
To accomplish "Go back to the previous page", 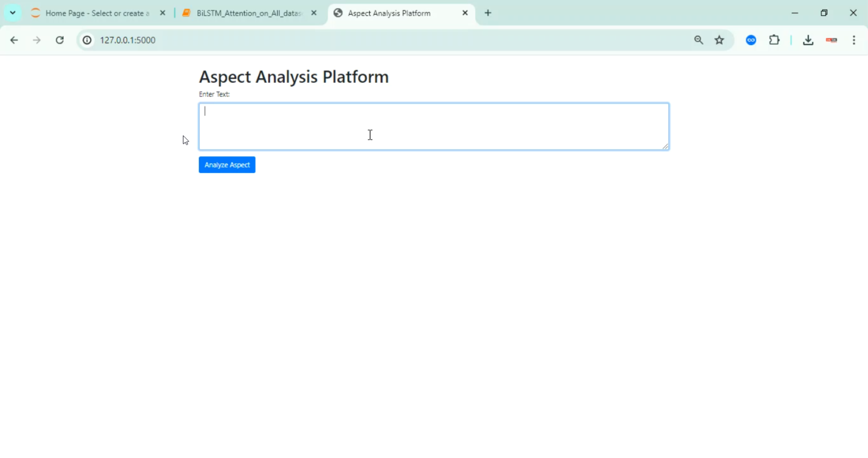I will click(14, 40).
